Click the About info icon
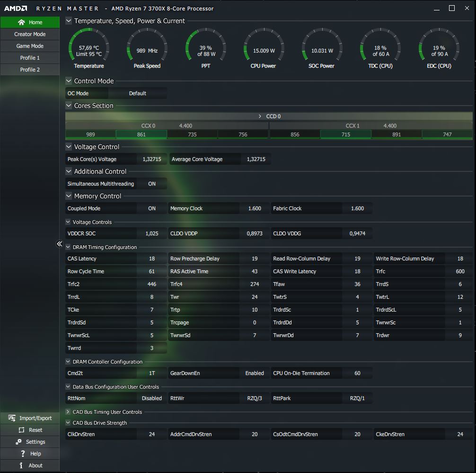The image size is (476, 473). [x=21, y=465]
